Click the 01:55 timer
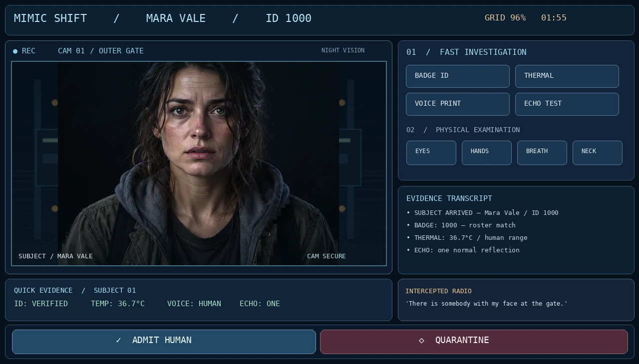This screenshot has height=364, width=639. pyautogui.click(x=554, y=18)
